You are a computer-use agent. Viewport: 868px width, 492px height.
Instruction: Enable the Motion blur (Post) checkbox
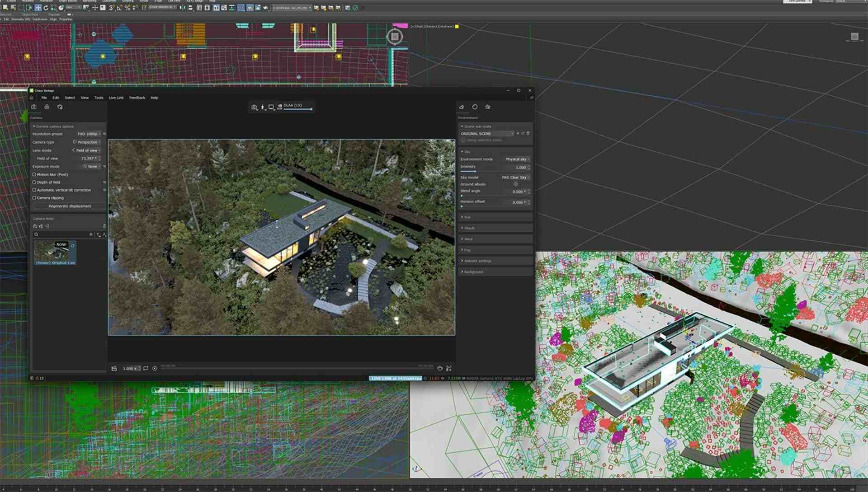tap(34, 174)
